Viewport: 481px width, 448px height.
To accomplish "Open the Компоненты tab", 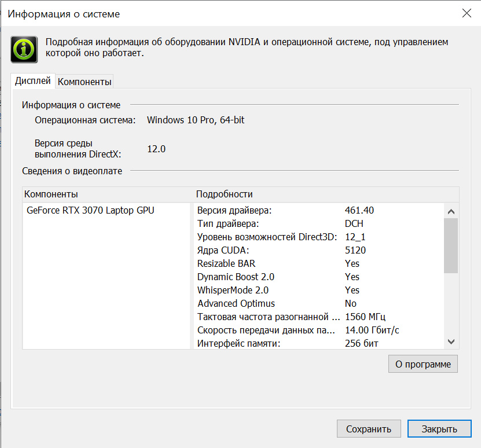I will tap(85, 82).
